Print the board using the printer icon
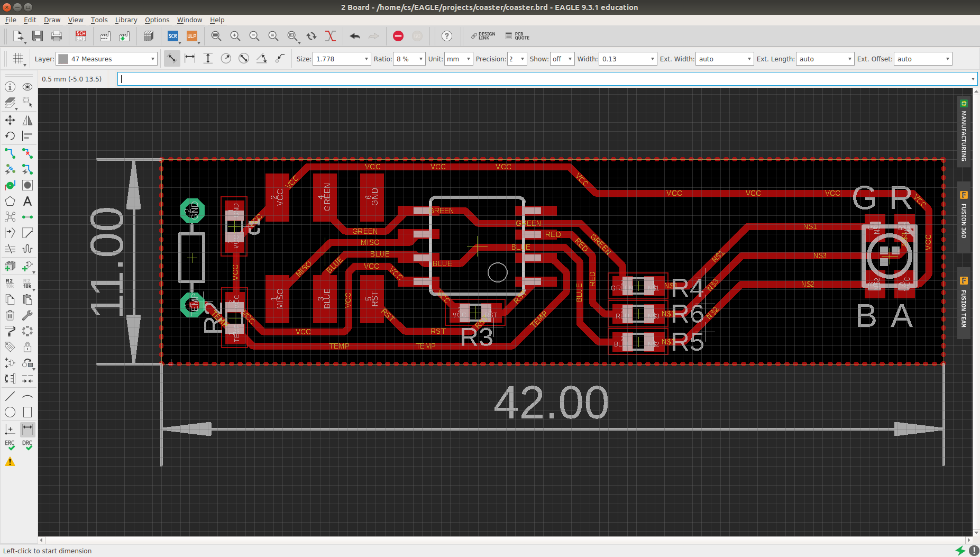Screen dimensions: 980x557 pyautogui.click(x=57, y=36)
